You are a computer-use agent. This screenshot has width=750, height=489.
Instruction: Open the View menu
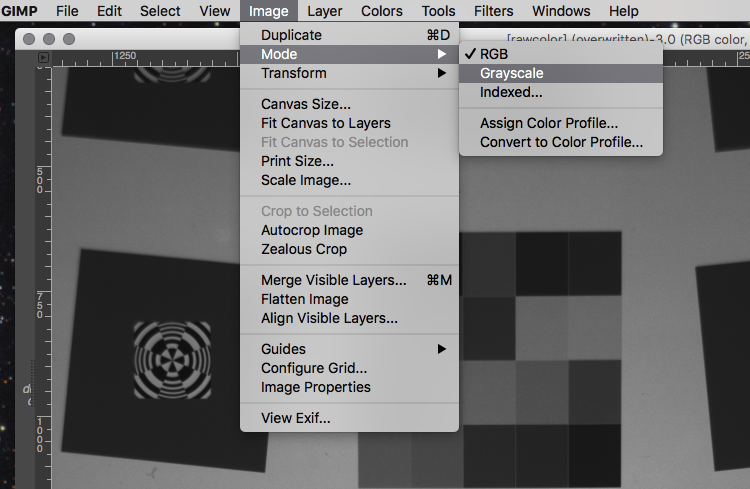point(215,11)
